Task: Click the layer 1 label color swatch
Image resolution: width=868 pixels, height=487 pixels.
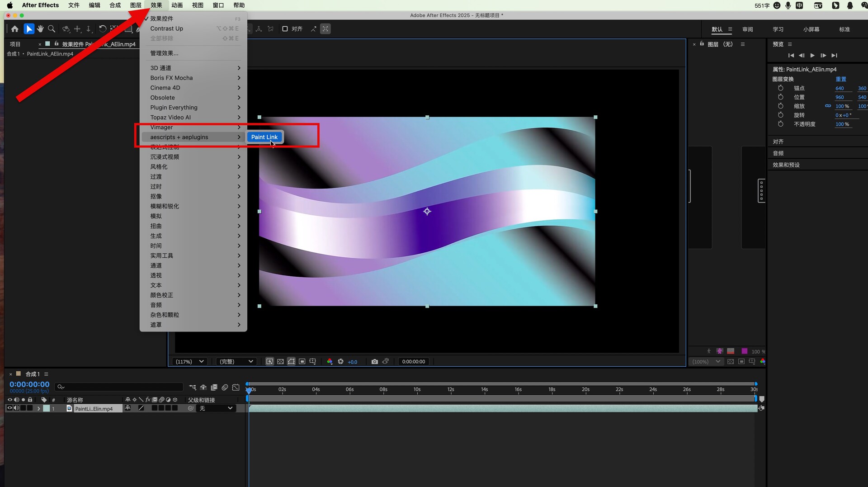Action: [47, 409]
